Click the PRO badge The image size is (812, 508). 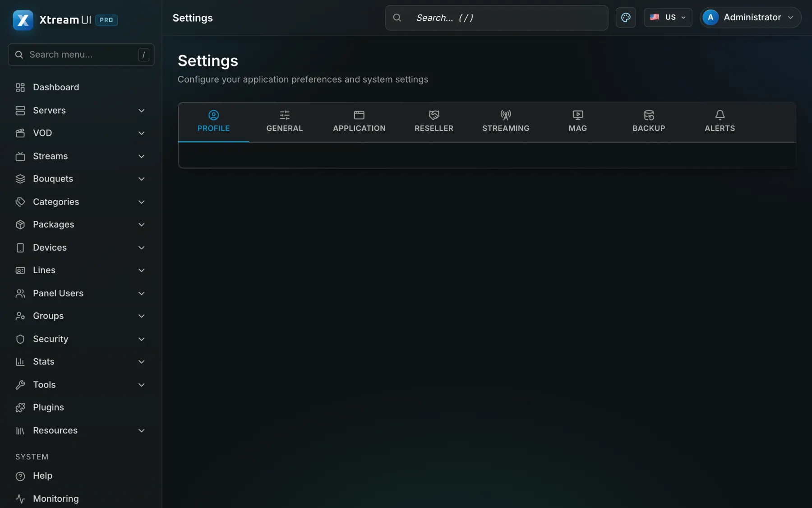106,20
